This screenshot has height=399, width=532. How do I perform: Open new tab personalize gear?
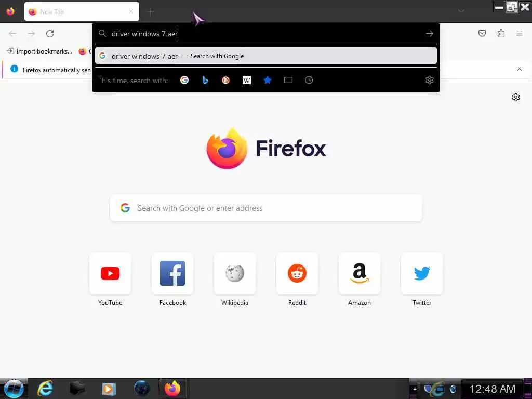[516, 97]
